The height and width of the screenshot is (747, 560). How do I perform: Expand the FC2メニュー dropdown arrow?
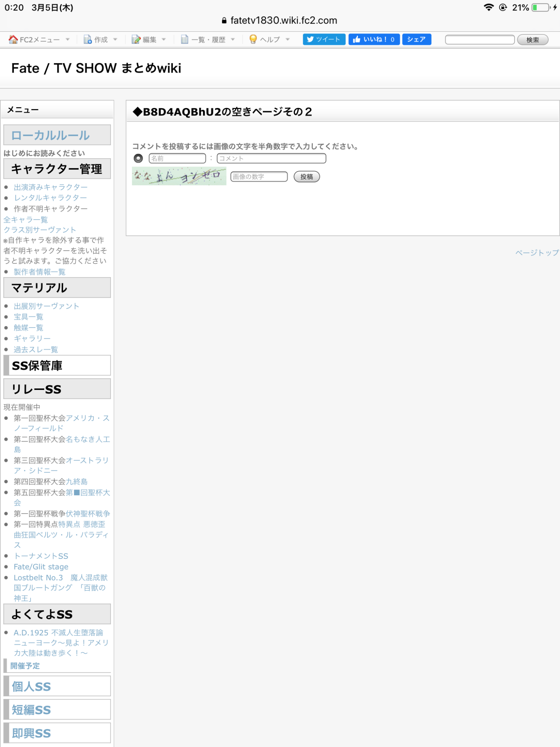click(x=68, y=40)
